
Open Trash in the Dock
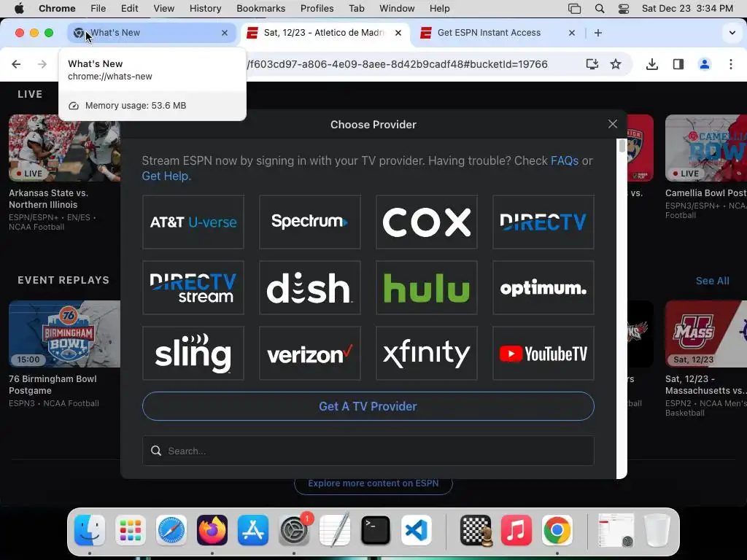pos(657,530)
